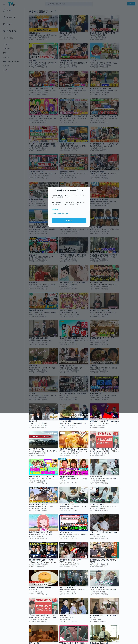Open いまからサイエンス thumbnail
Image resolution: width=138 pixels, height=644 pixels.
[74, 134]
